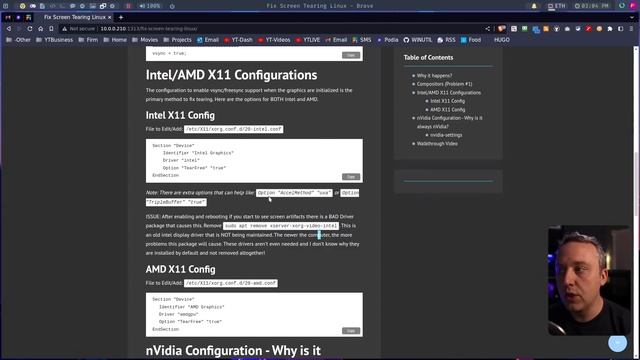Open the Home bookmarks folder
The image size is (640, 360).
point(115,40)
